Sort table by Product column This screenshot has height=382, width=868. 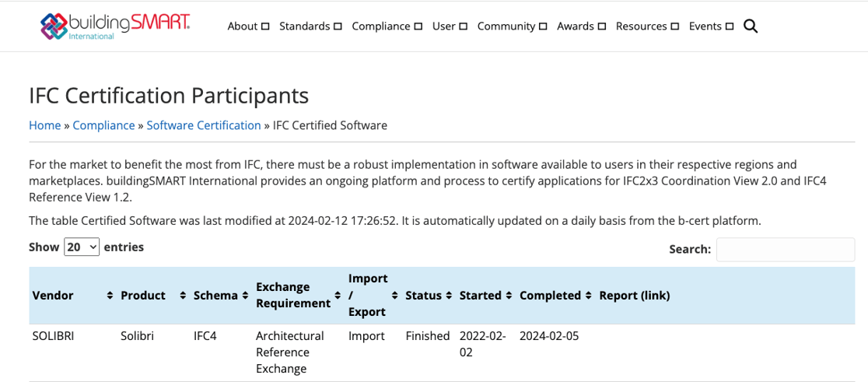tap(153, 296)
